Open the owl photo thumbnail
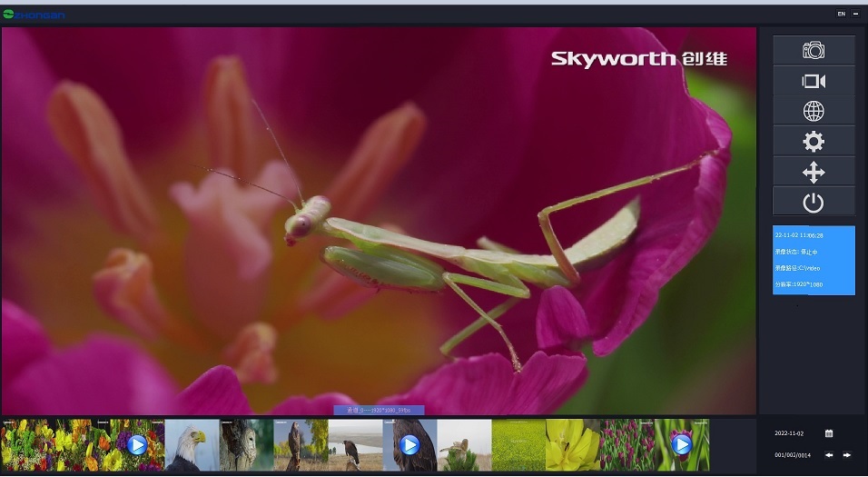The image size is (868, 477). tap(246, 445)
